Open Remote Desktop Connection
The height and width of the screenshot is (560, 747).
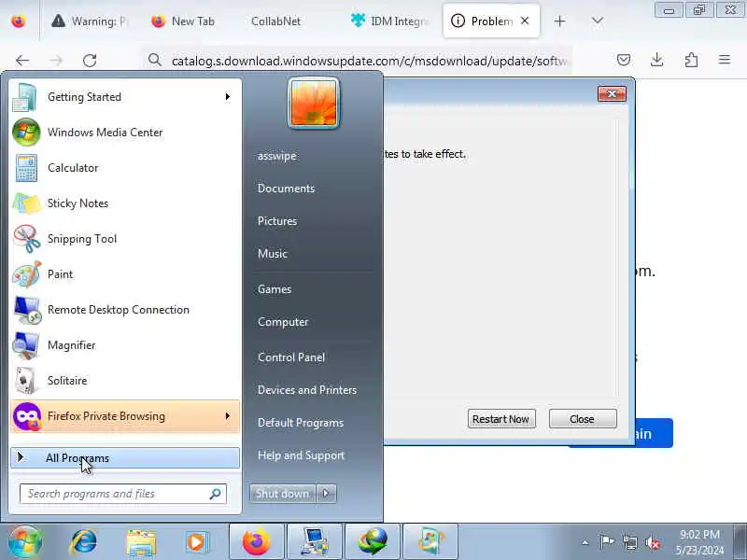tap(125, 310)
